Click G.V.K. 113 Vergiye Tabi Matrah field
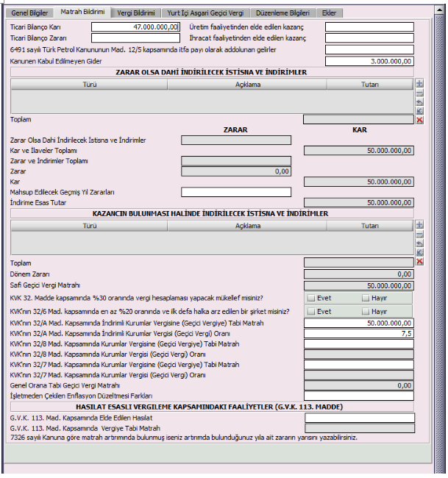This screenshot has height=478, width=448. click(x=360, y=428)
